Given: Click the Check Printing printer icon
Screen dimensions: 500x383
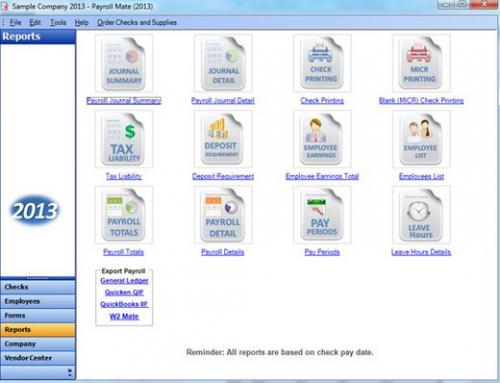Looking at the screenshot, I should pos(322,64).
